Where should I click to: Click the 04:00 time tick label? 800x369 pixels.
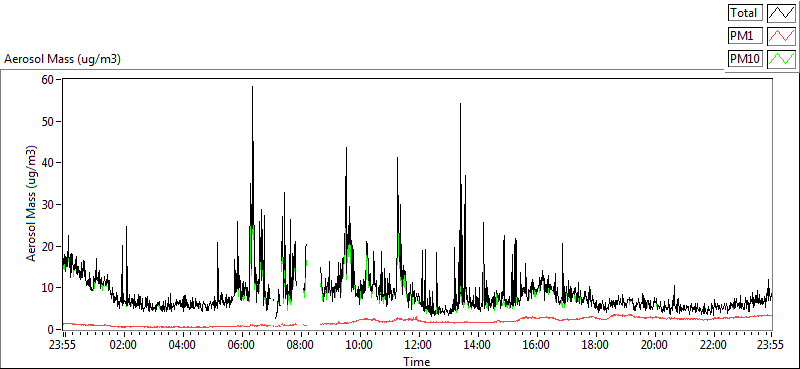(182, 344)
